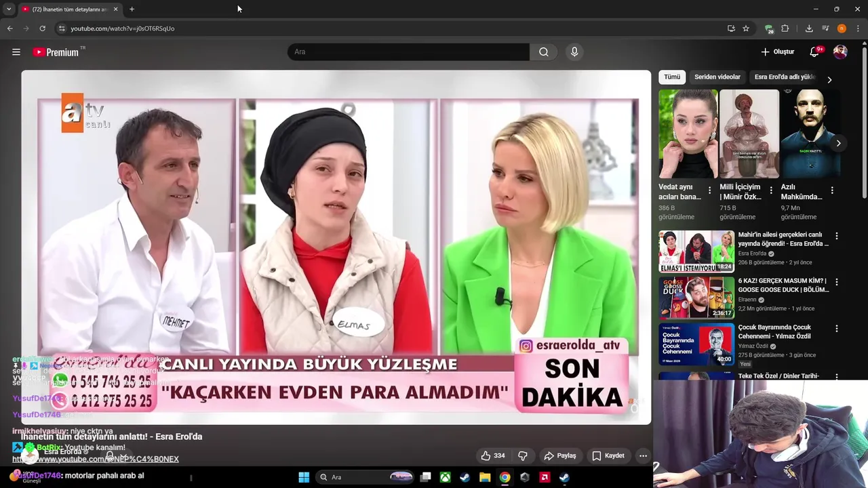Open 'Çocuk Bayramında Çocuk Cehennemi' thumbnail
This screenshot has height=488, width=868.
point(696,344)
